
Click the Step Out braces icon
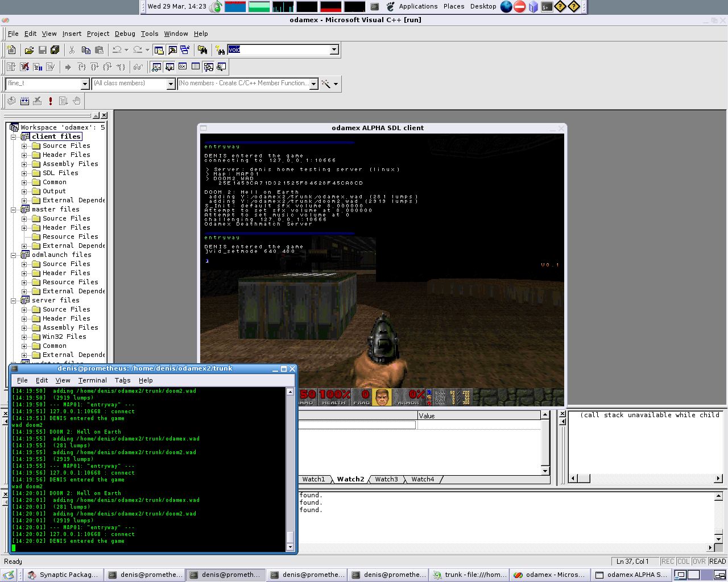(x=107, y=67)
